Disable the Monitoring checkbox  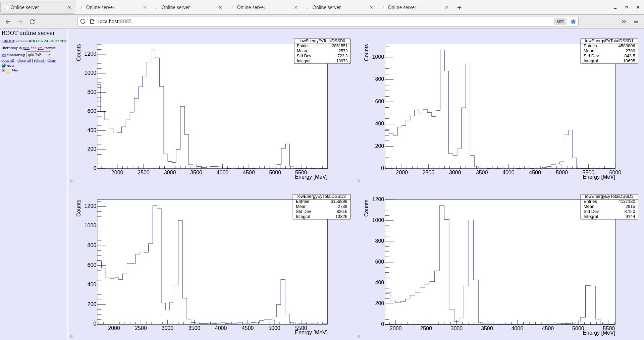4,55
